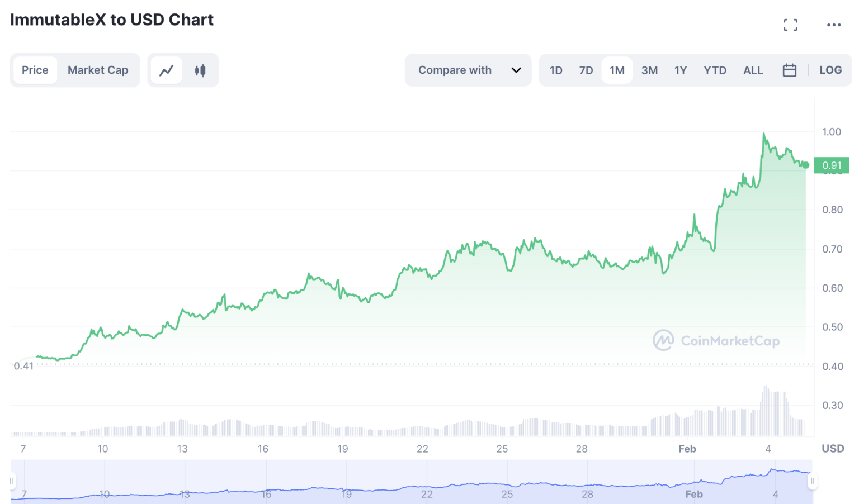This screenshot has width=859, height=504.
Task: Click the Compare with chevron arrow
Action: 516,70
